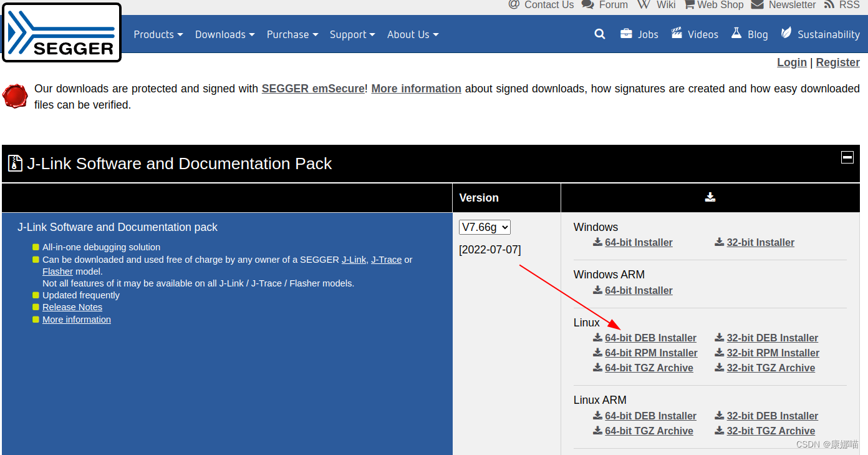Open the Release Notes link
The width and height of the screenshot is (868, 455).
click(72, 307)
